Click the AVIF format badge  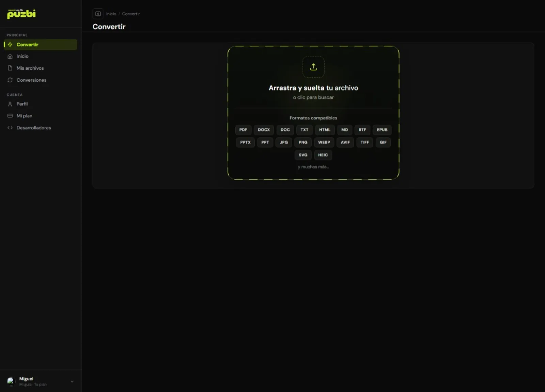point(345,142)
